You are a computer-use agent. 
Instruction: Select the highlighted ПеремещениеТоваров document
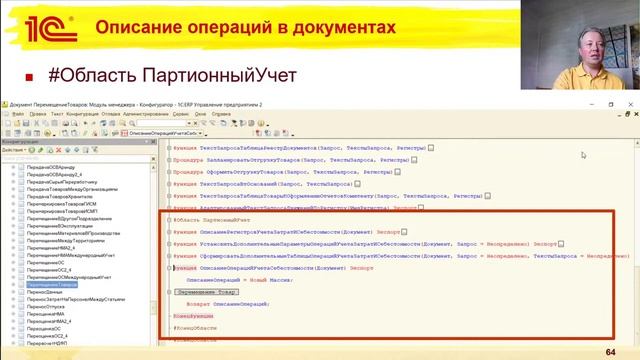(x=52, y=284)
